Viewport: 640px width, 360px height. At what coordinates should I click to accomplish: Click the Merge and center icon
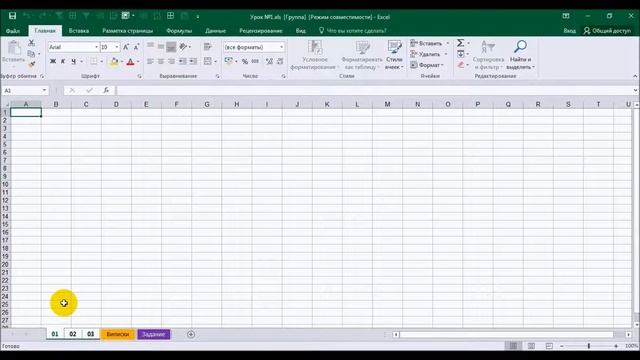(x=208, y=62)
